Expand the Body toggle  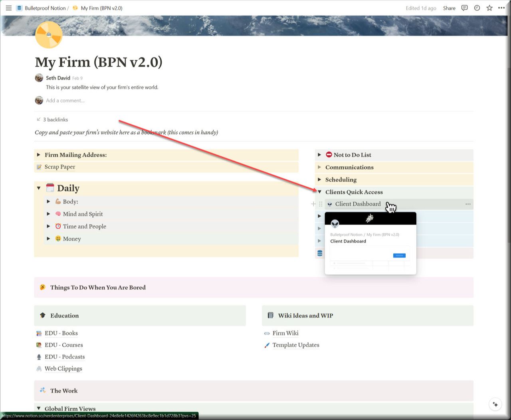[x=48, y=201]
